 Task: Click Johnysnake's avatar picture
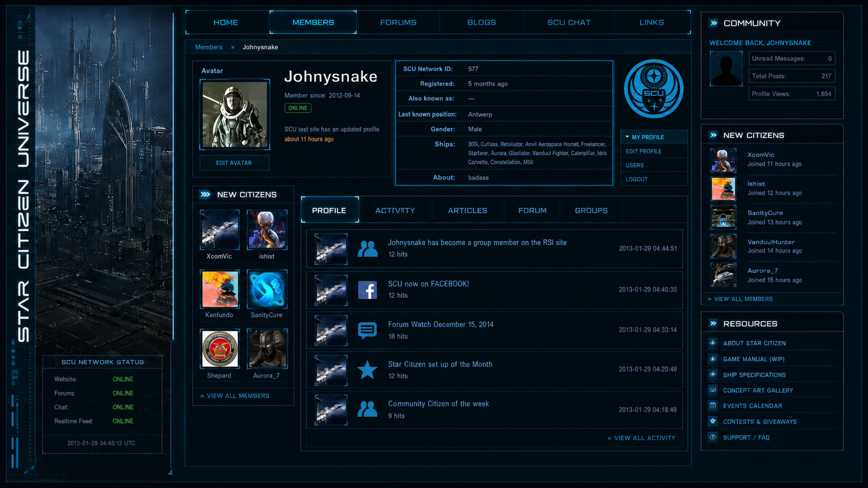[235, 114]
